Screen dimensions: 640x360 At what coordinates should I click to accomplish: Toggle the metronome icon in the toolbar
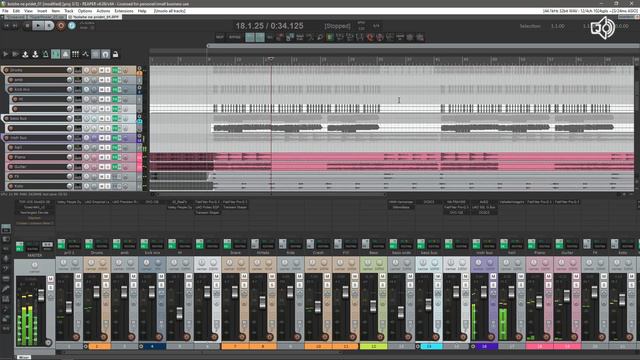45,54
